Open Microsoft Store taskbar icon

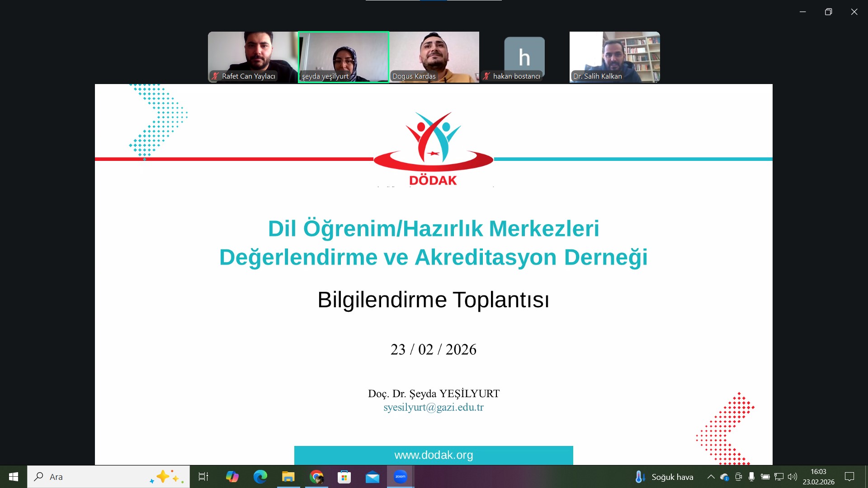click(344, 477)
